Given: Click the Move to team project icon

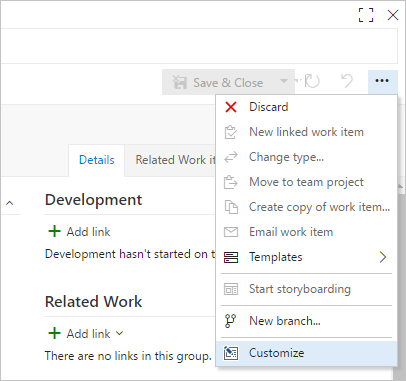Looking at the screenshot, I should [231, 182].
